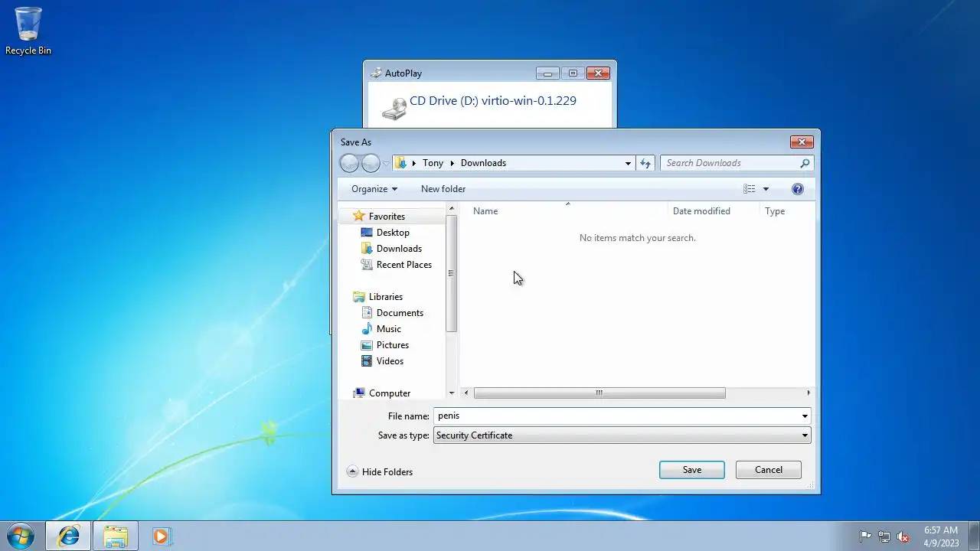The image size is (980, 551).
Task: Select the Downloads breadcrumb in the address bar
Action: 483,163
